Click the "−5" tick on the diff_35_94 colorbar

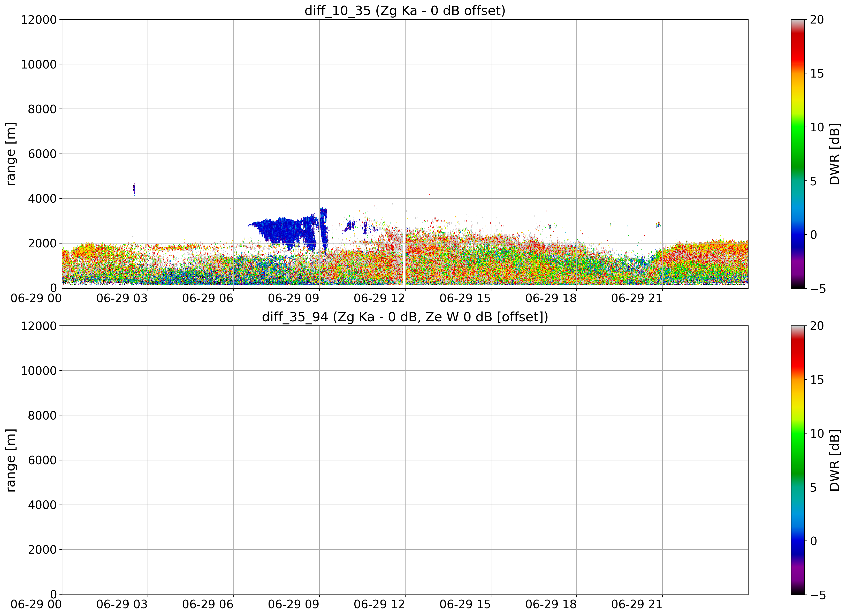[817, 595]
